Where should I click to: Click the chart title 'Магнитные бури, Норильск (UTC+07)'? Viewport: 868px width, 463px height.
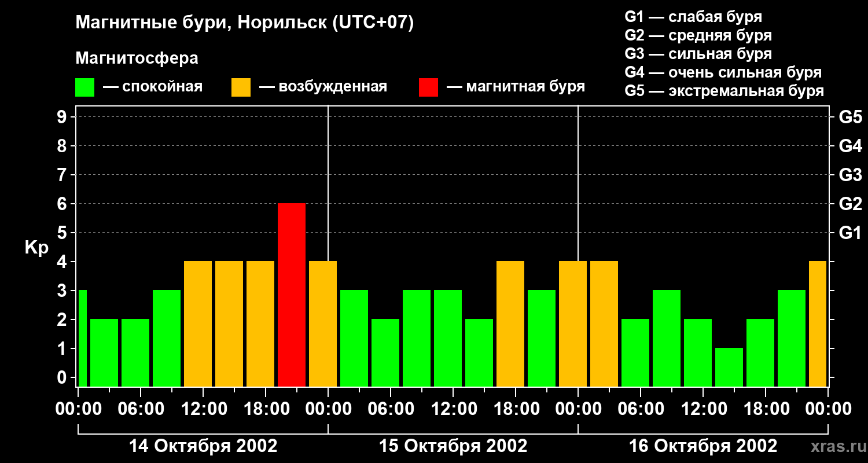(245, 23)
